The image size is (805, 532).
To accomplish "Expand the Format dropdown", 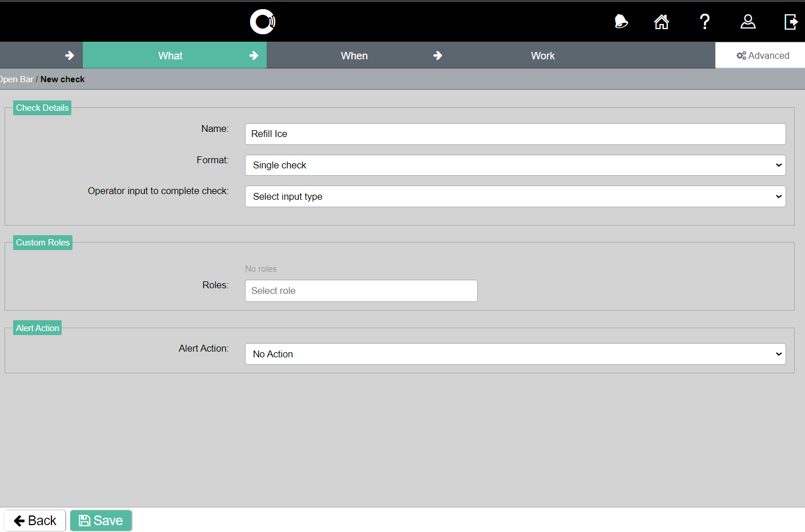I will [x=515, y=166].
